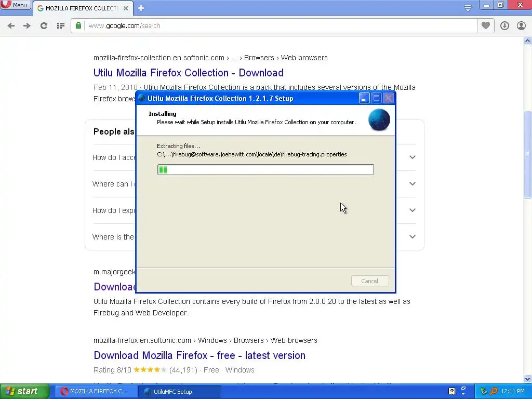Select the MOZILLA FIREFOX COLLECTION browser tab
Viewport: 532px width, 399px height.
82,8
